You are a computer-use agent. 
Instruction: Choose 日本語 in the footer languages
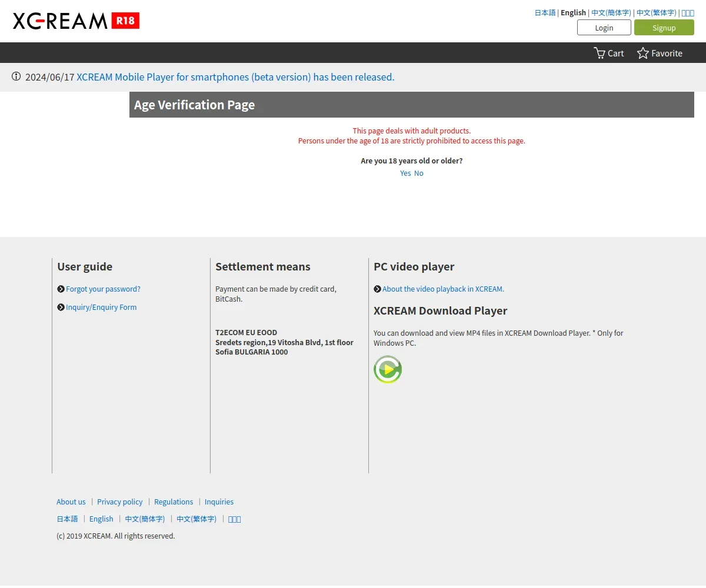click(67, 519)
